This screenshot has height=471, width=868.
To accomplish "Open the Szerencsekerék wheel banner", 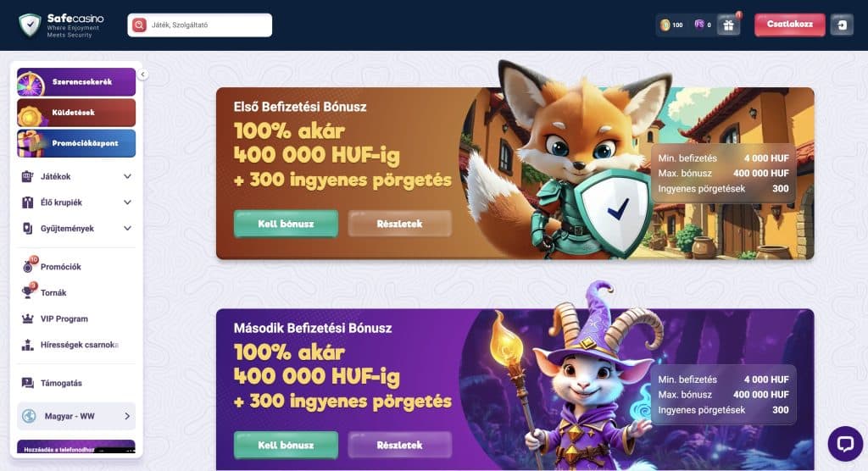I will 76,82.
